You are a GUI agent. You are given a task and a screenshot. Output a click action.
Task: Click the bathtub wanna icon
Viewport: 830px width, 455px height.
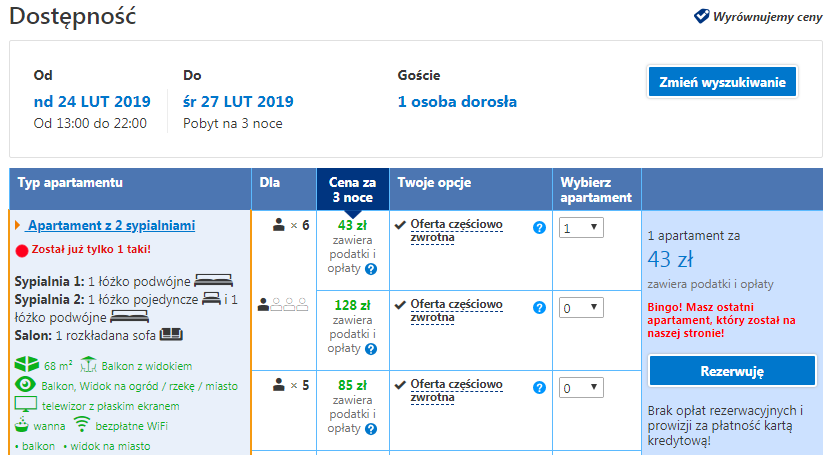22,425
